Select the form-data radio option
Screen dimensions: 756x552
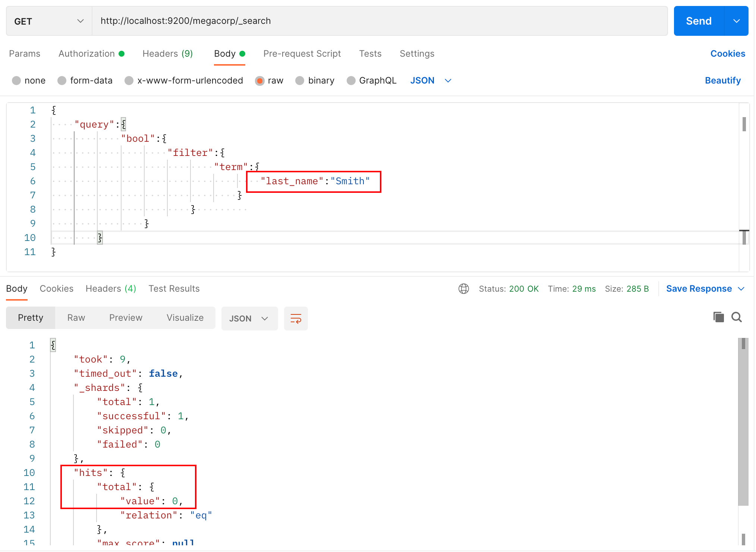click(62, 81)
